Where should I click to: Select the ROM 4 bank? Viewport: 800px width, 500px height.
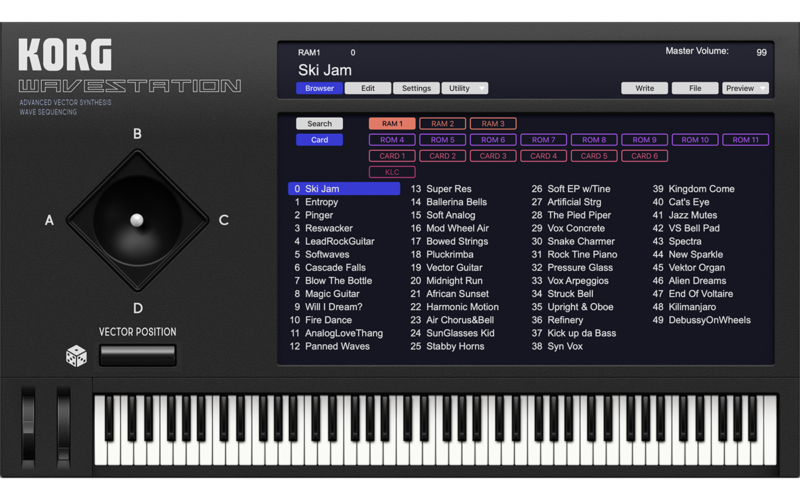392,140
